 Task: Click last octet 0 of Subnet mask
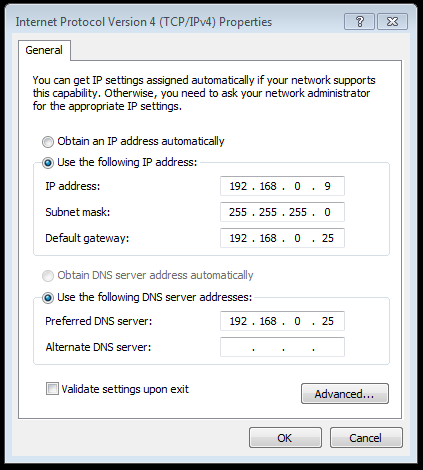point(327,212)
